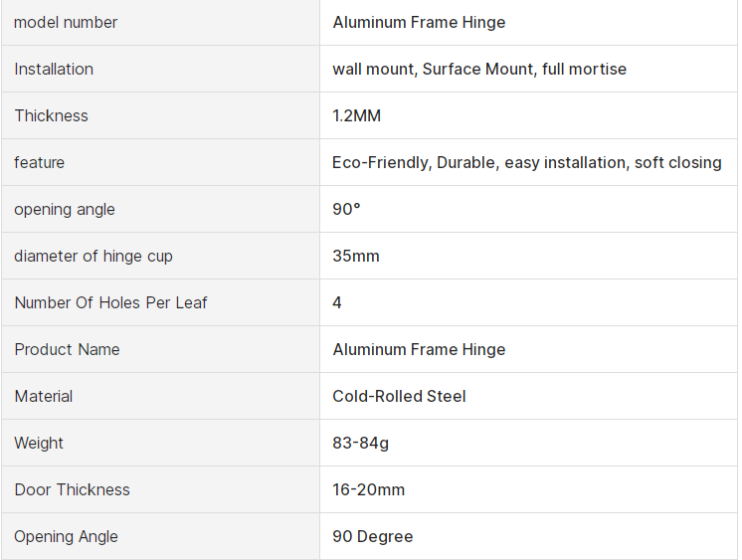The image size is (742, 560).
Task: Select 'wall mount, Surface Mount, full mortise' text
Action: click(479, 69)
